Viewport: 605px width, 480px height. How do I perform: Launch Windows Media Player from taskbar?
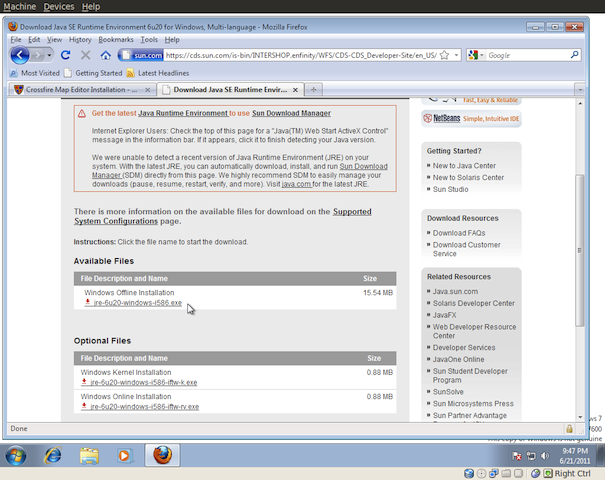[125, 456]
